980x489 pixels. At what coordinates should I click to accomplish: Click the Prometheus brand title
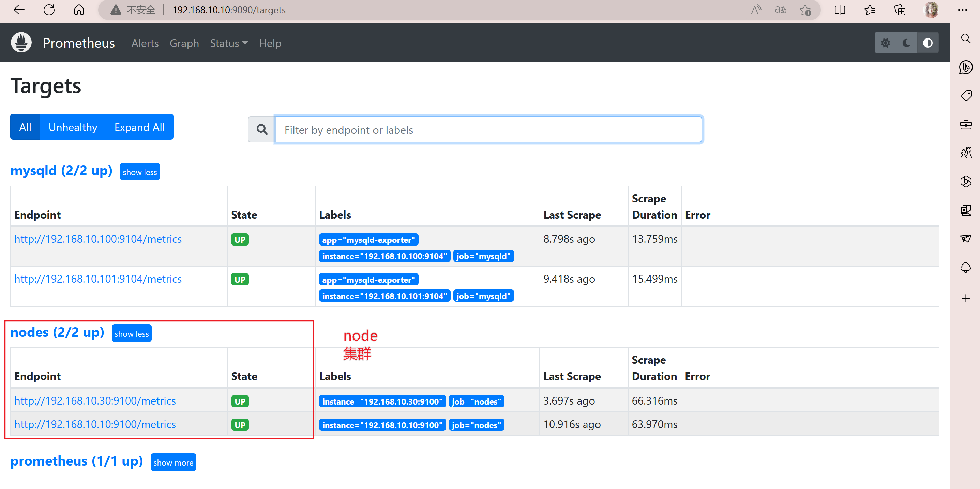(x=79, y=43)
